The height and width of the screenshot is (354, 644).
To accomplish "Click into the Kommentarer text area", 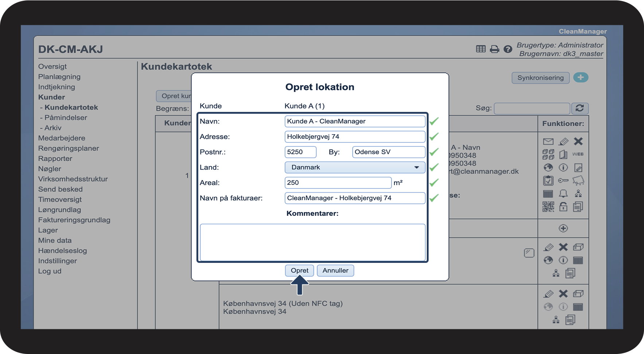I will click(x=312, y=241).
